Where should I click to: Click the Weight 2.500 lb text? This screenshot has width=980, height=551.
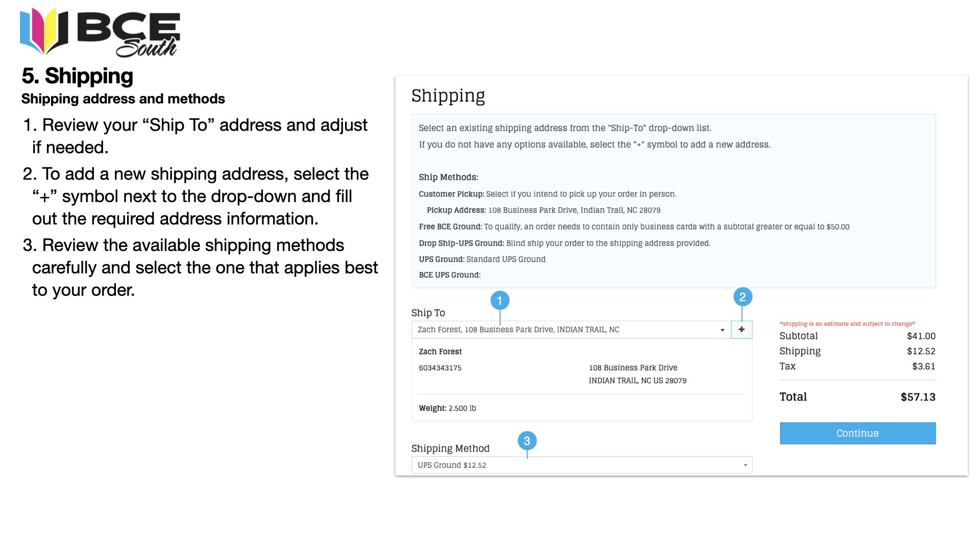(447, 408)
